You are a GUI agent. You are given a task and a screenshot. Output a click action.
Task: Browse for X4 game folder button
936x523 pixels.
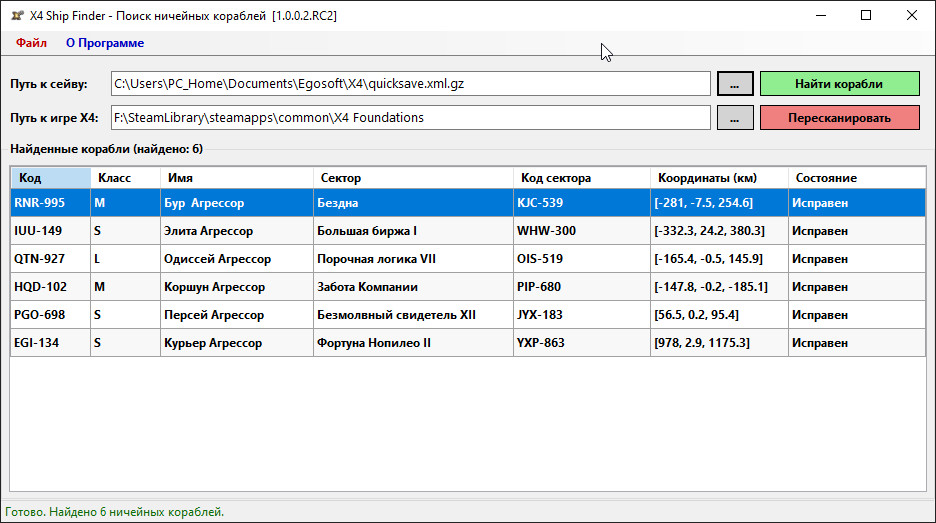735,118
